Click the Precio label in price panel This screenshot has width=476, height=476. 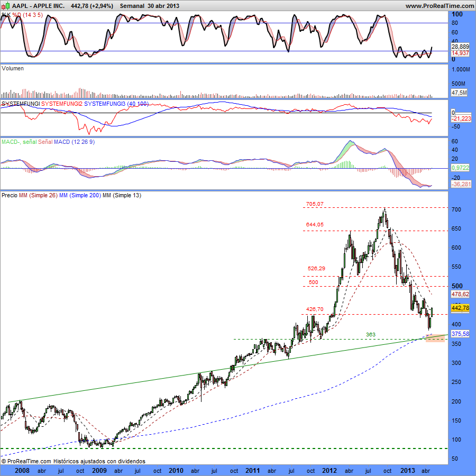(x=10, y=195)
